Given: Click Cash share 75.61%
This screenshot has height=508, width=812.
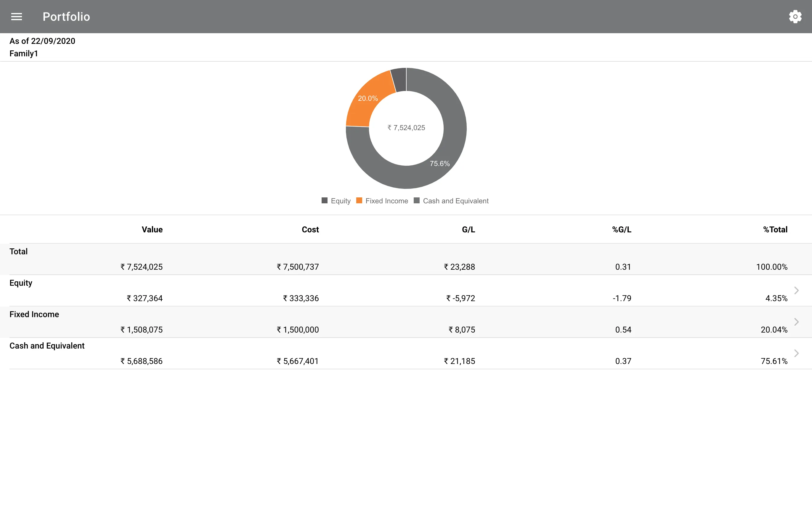Looking at the screenshot, I should [774, 361].
